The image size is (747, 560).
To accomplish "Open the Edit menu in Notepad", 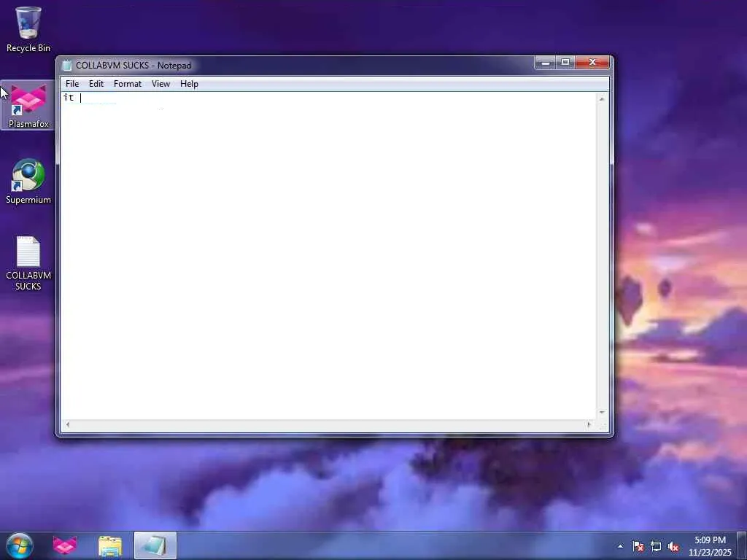I will (96, 84).
